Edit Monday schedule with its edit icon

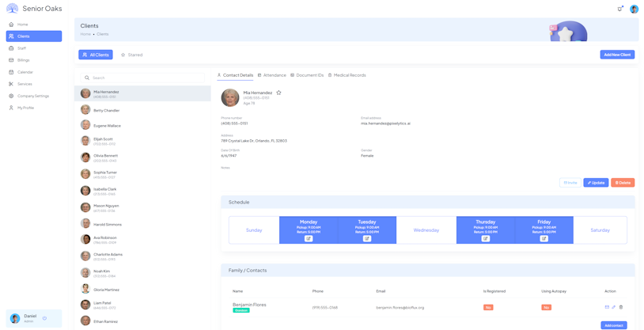pos(309,238)
